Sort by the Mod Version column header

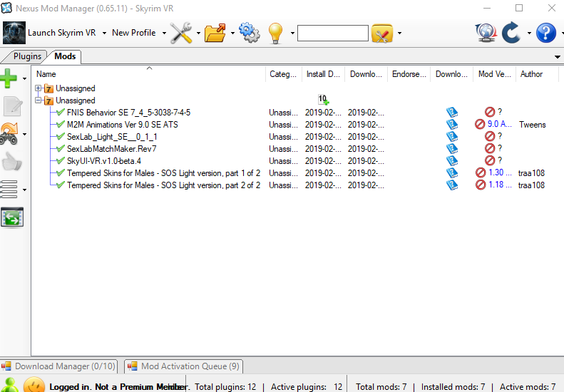click(x=495, y=74)
